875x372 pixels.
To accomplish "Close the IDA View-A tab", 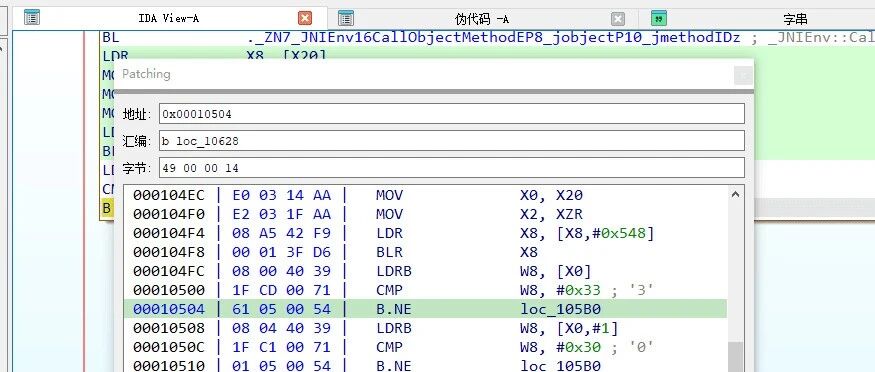I will (x=305, y=18).
